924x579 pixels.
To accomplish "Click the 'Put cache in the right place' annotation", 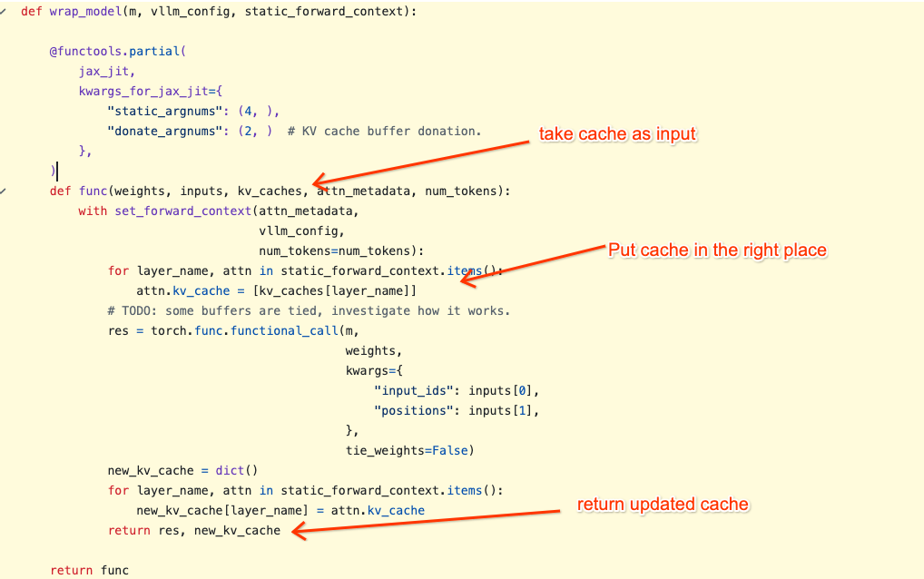I will pyautogui.click(x=717, y=250).
